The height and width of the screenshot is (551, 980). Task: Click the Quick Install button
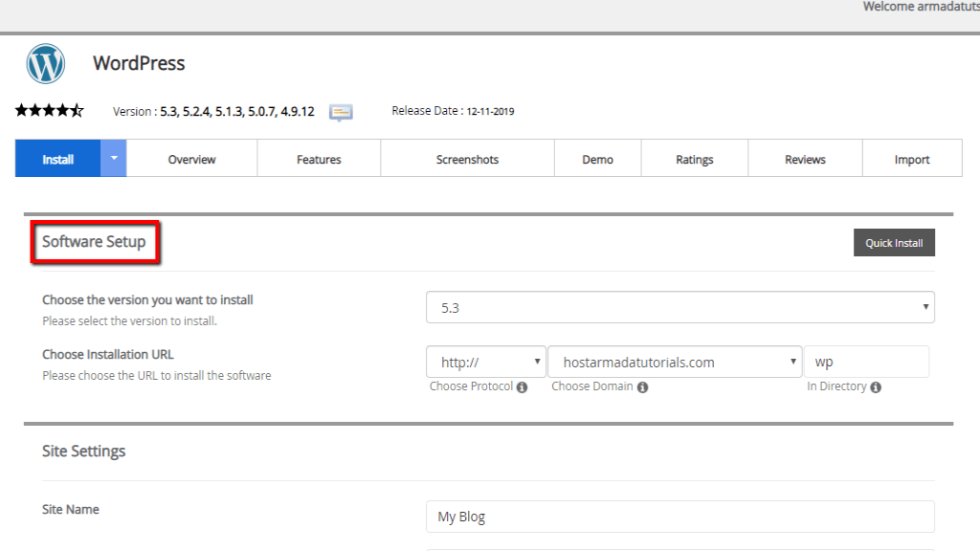point(895,242)
